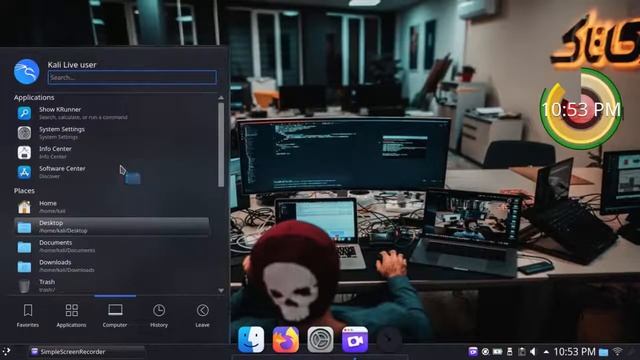Click the Kali Live user avatar
This screenshot has width=640, height=360.
pos(27,71)
